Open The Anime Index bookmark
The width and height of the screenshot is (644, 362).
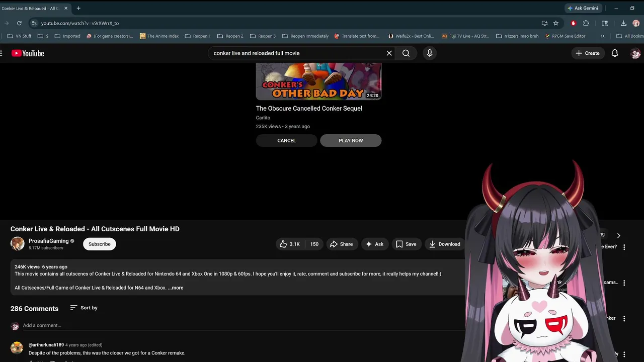pyautogui.click(x=159, y=36)
